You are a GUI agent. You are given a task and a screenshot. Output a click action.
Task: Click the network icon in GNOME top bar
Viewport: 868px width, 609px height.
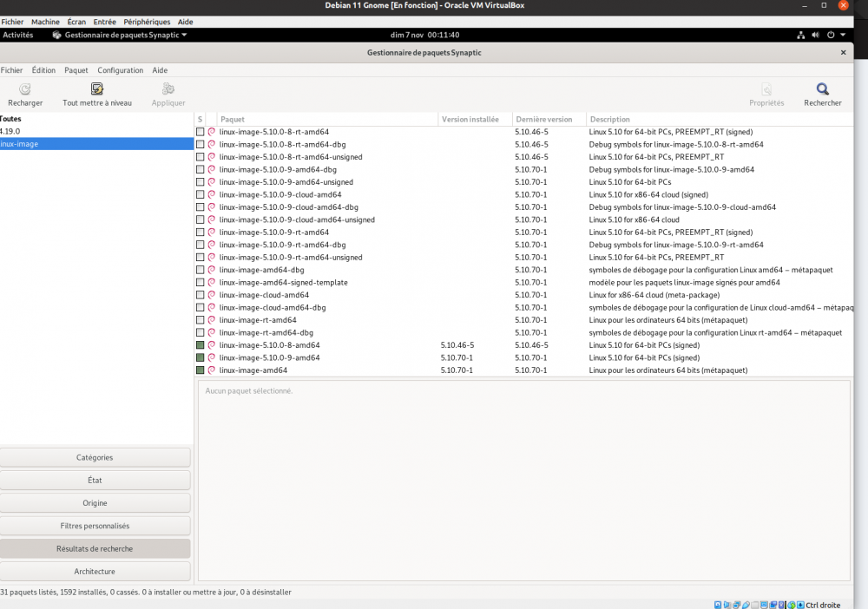click(x=800, y=35)
